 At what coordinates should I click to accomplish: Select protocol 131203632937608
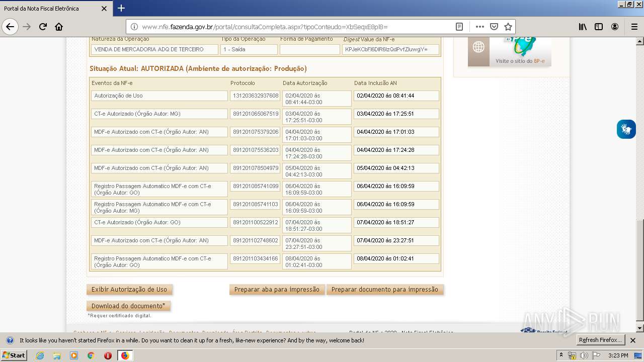click(255, 96)
